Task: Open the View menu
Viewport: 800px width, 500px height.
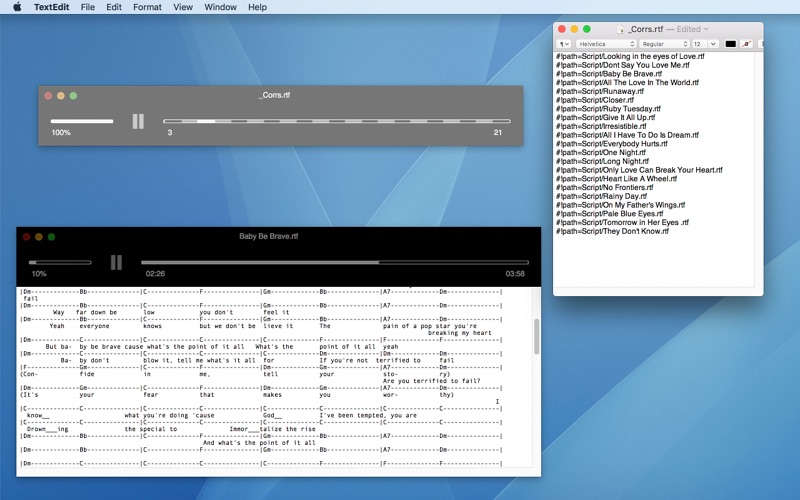Action: pyautogui.click(x=183, y=7)
